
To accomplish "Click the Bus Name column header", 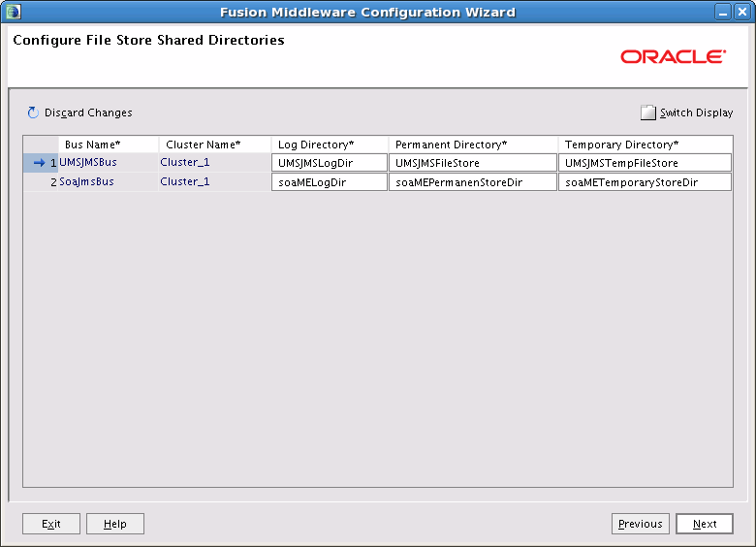I will [109, 145].
